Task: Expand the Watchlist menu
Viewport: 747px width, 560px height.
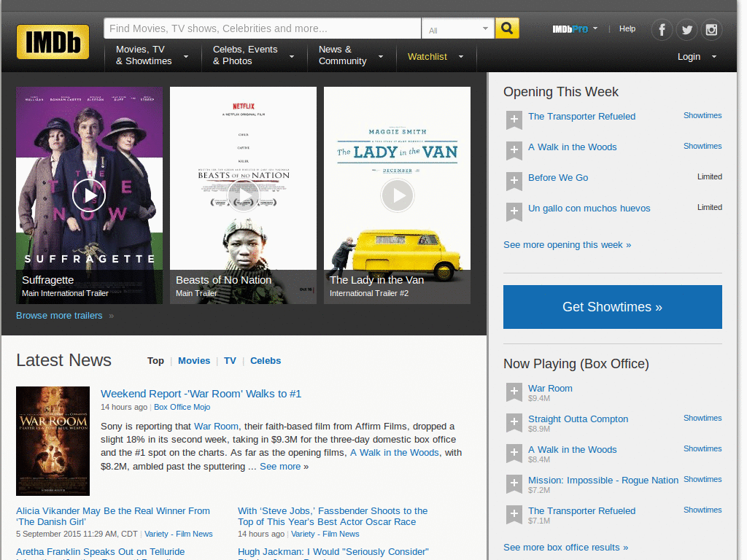Action: [436, 57]
